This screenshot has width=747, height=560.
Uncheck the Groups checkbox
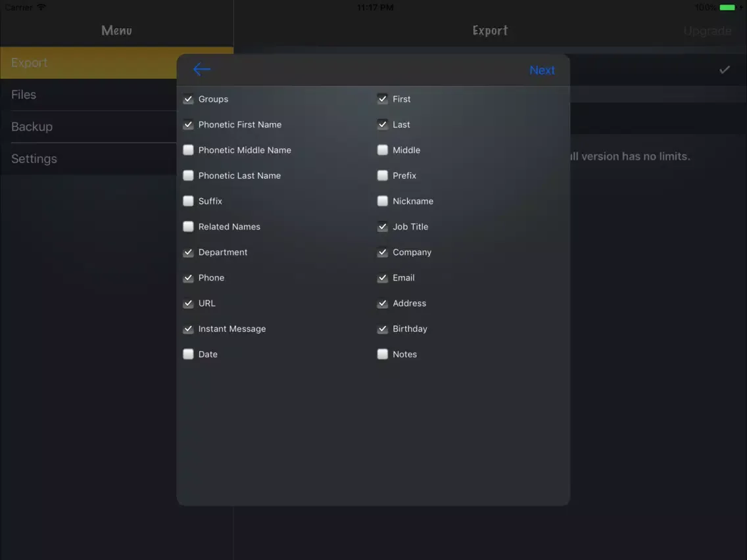coord(188,99)
